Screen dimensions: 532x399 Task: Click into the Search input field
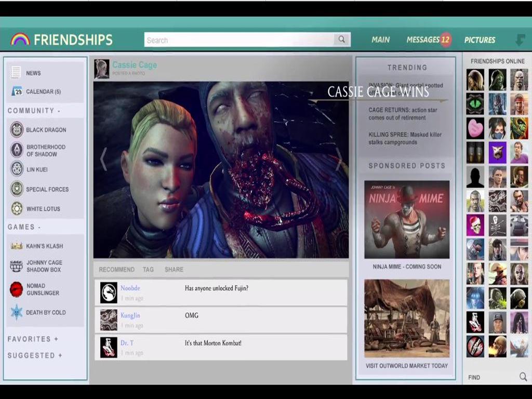[x=239, y=39]
